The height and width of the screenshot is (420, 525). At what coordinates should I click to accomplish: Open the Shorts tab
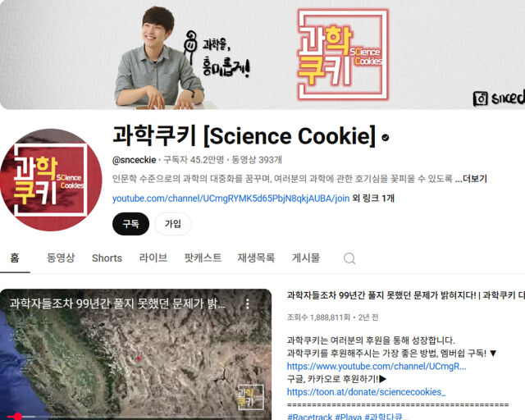107,258
